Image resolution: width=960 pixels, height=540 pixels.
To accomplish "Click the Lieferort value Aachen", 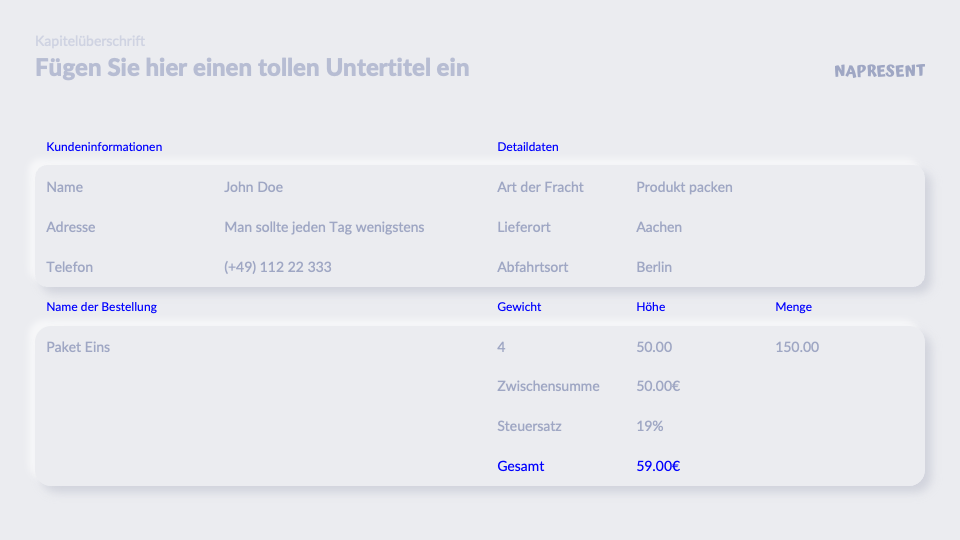I will pyautogui.click(x=659, y=227).
